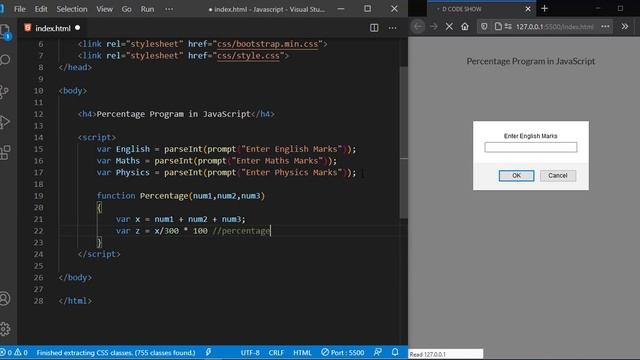Click the Percentage Program heading in the browser
The image size is (640, 360).
[531, 61]
